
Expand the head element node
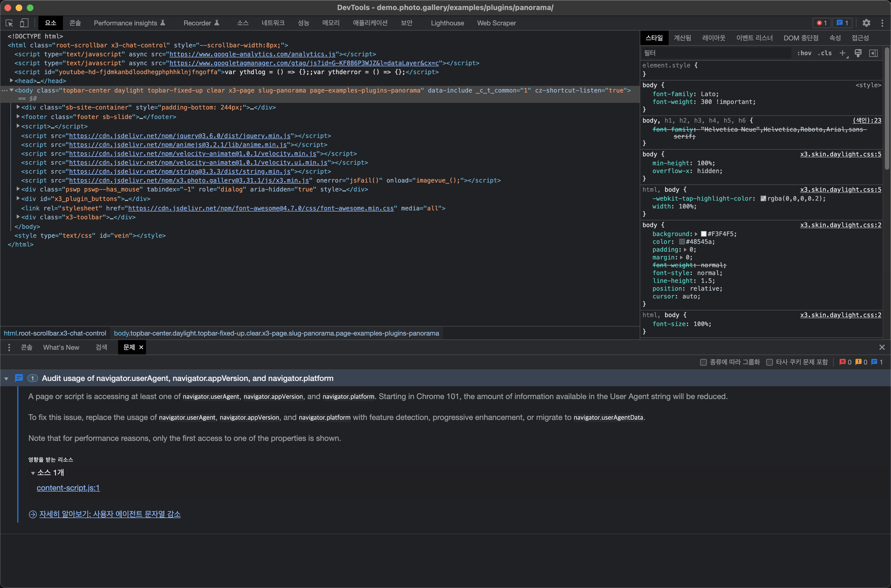coord(12,81)
